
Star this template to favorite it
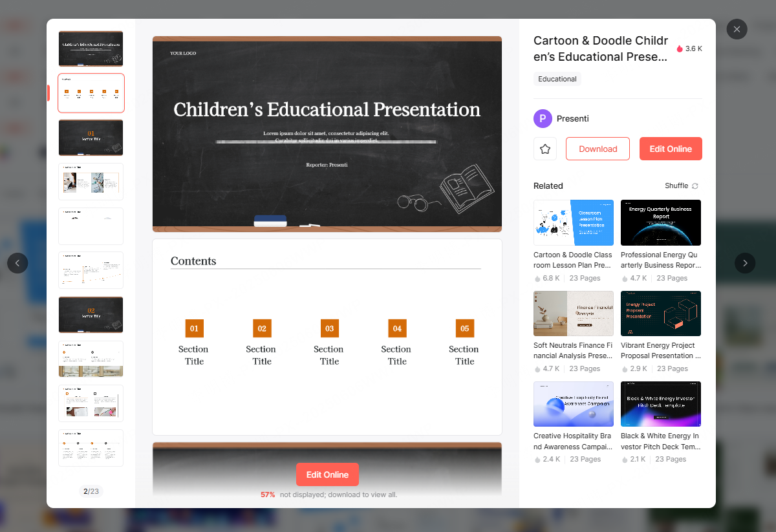pyautogui.click(x=545, y=149)
